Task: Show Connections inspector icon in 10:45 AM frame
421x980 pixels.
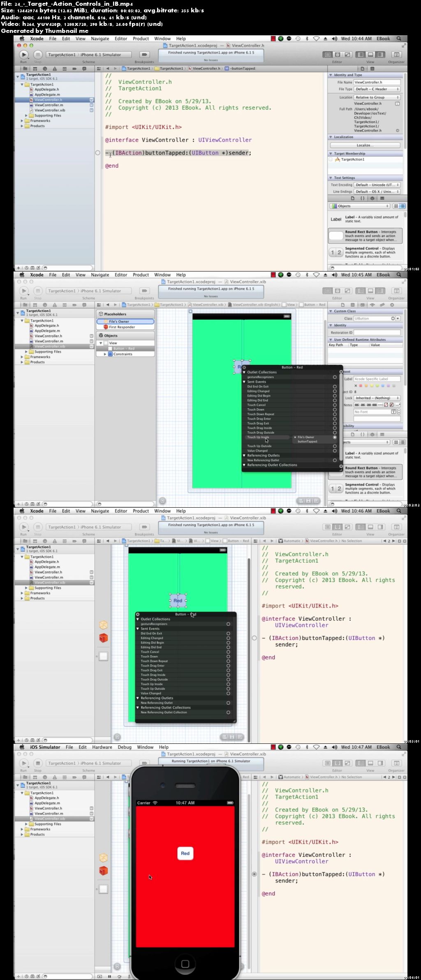Action: (392, 305)
